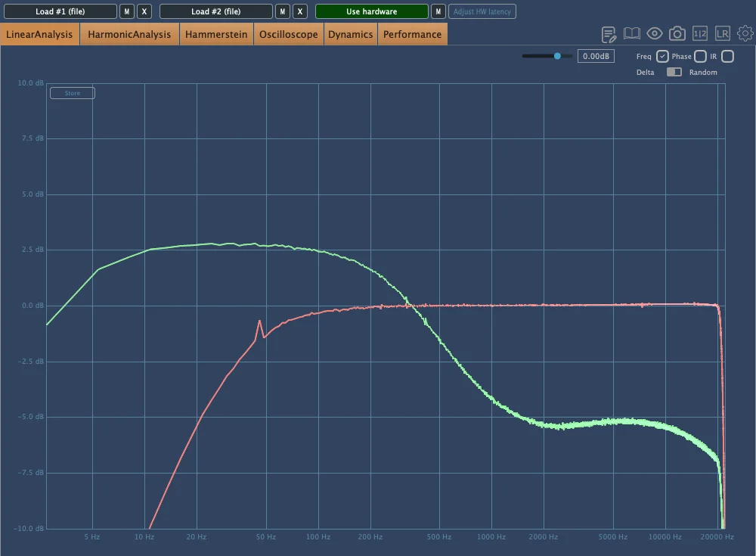Click the M button next to Use hardware
This screenshot has width=756, height=556.
438,11
